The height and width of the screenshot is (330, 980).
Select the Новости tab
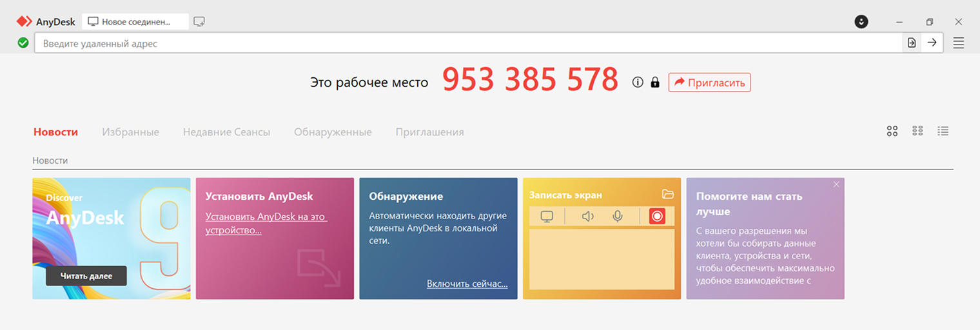[55, 132]
